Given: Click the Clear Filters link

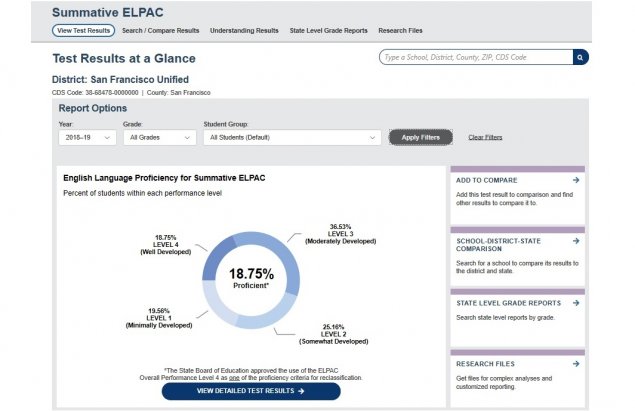Looking at the screenshot, I should [x=485, y=137].
